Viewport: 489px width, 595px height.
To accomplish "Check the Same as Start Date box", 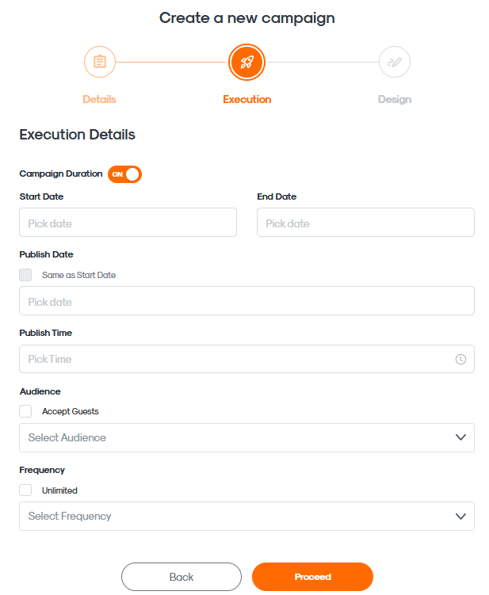I will (x=25, y=275).
